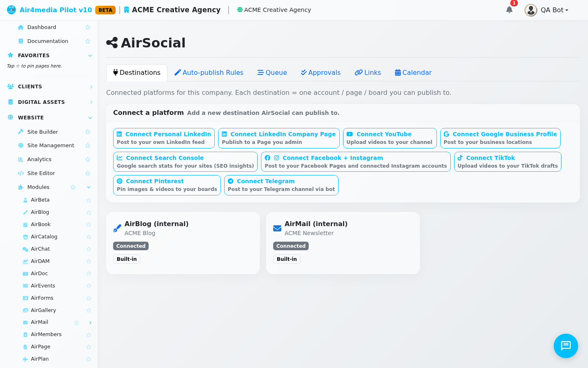This screenshot has width=588, height=368.
Task: Open the notifications bell
Action: pos(509,10)
